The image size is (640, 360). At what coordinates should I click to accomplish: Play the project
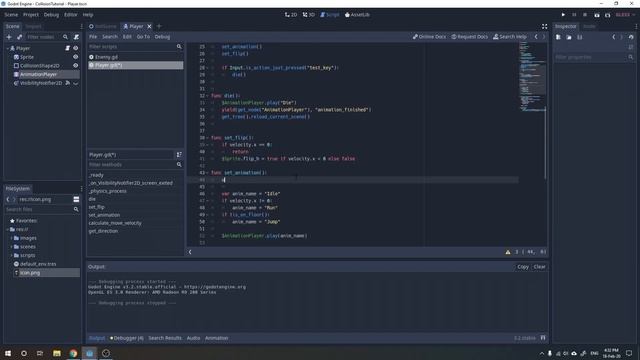[563, 15]
